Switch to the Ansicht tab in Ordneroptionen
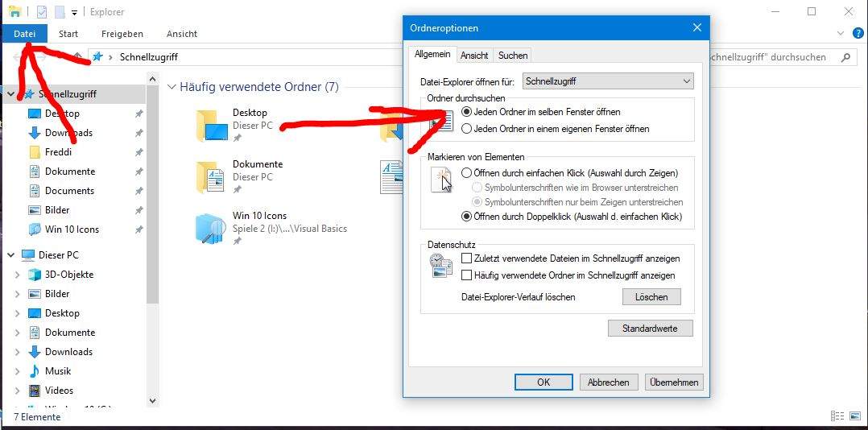Viewport: 868px width, 430px height. [474, 56]
